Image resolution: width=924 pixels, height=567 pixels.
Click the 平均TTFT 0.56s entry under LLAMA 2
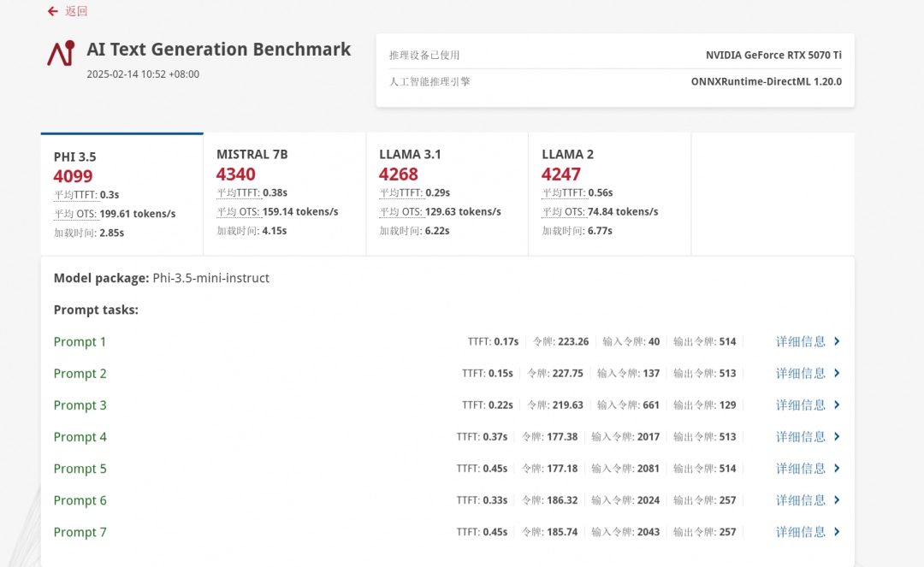click(x=577, y=193)
